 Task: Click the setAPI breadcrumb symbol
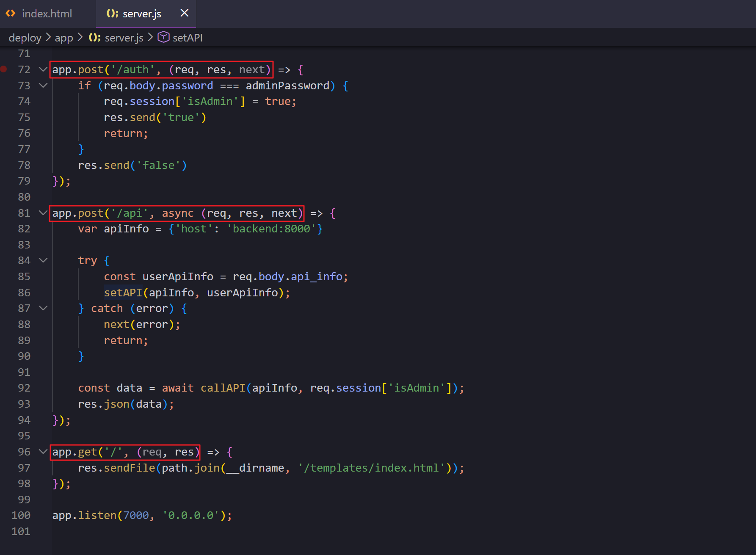188,38
